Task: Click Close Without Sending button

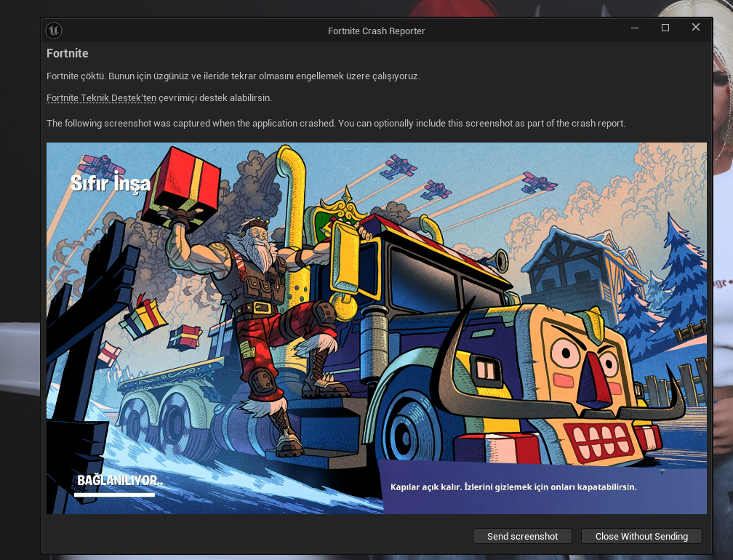Action: pos(641,536)
